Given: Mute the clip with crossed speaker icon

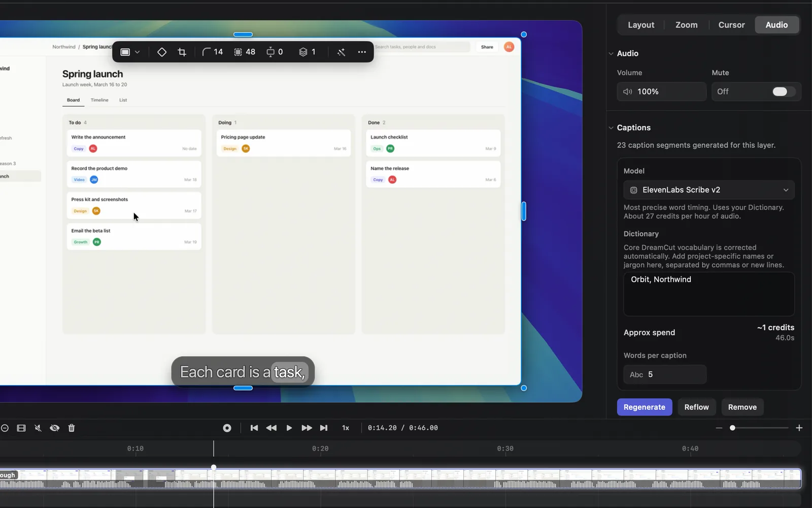Looking at the screenshot, I should 38,428.
